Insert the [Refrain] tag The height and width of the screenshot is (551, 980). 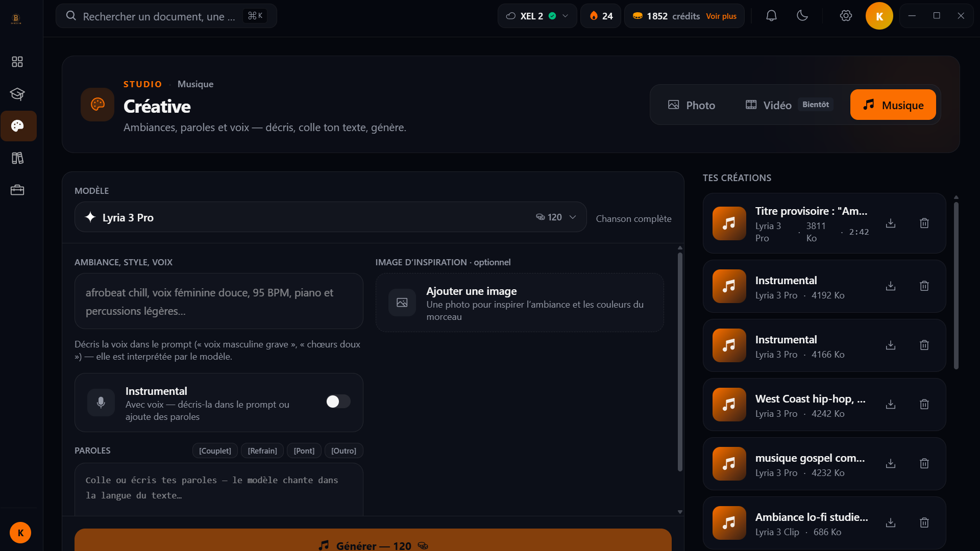click(262, 451)
